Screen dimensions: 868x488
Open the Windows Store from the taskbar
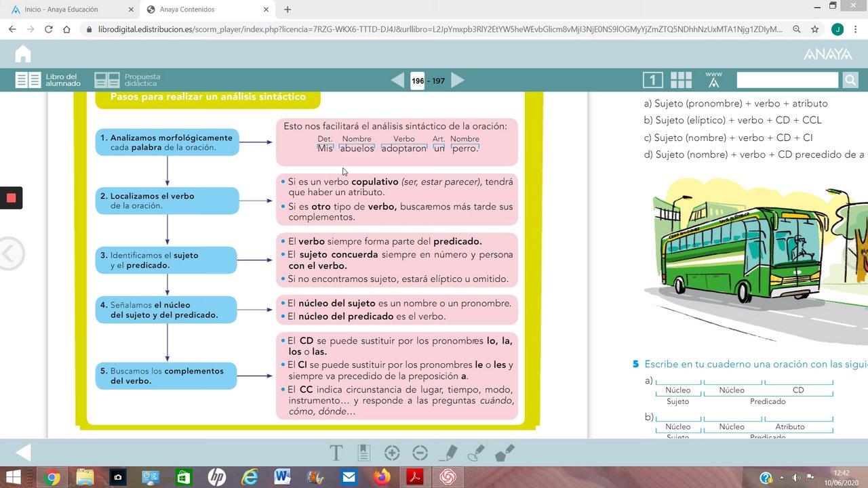coord(184,477)
